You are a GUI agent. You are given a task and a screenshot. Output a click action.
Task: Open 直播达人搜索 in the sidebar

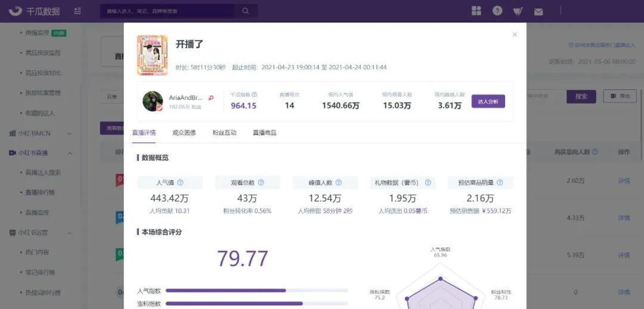pyautogui.click(x=43, y=173)
